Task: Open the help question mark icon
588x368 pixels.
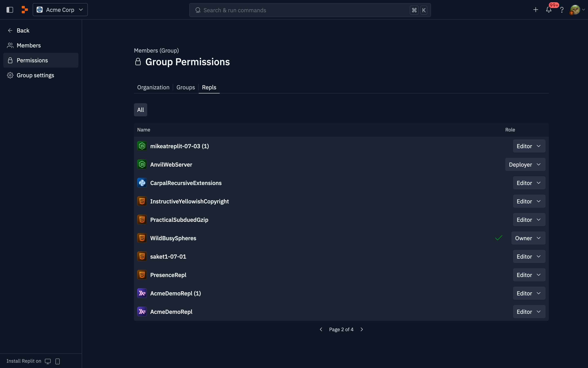Action: click(562, 10)
